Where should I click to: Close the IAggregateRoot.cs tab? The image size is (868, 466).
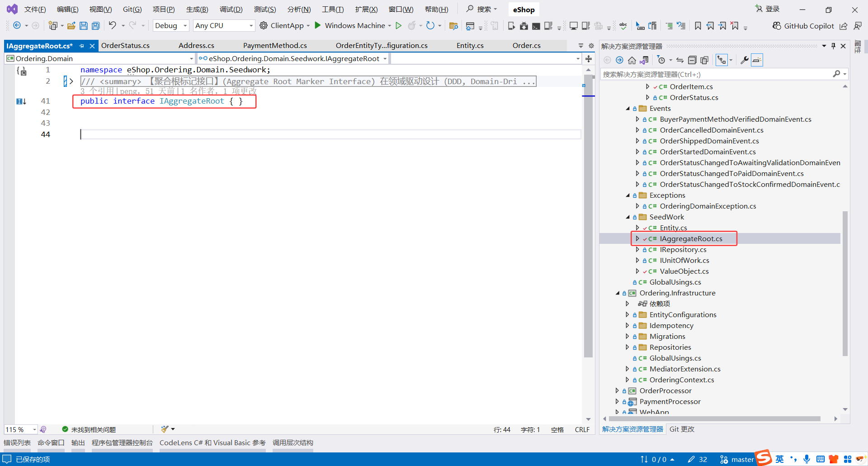click(x=92, y=46)
